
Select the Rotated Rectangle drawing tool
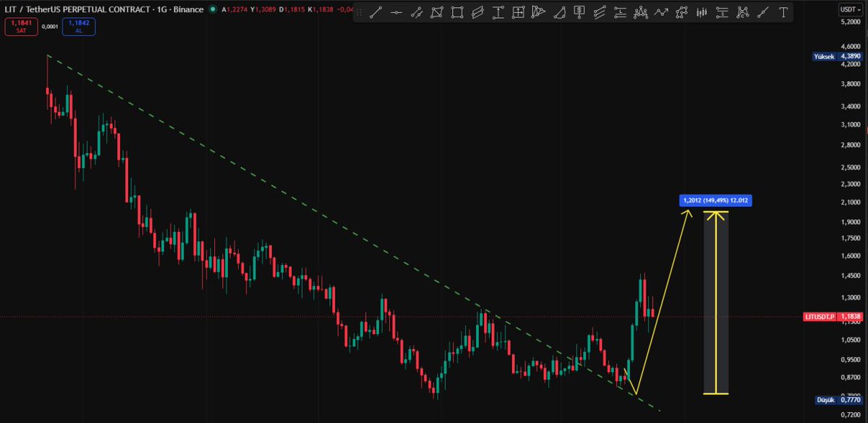(437, 12)
